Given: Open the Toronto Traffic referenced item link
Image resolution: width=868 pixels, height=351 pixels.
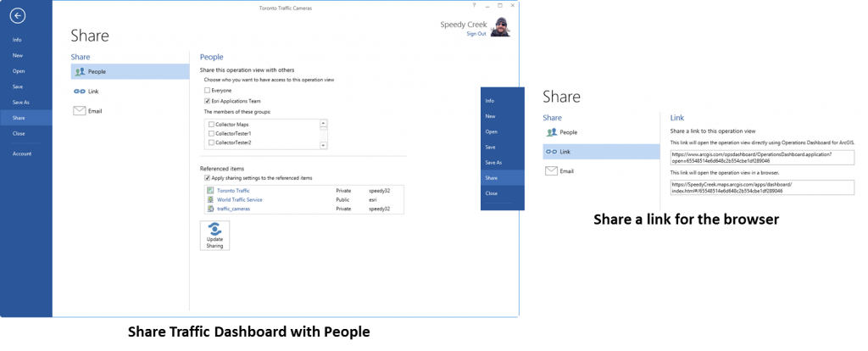Looking at the screenshot, I should point(233,191).
